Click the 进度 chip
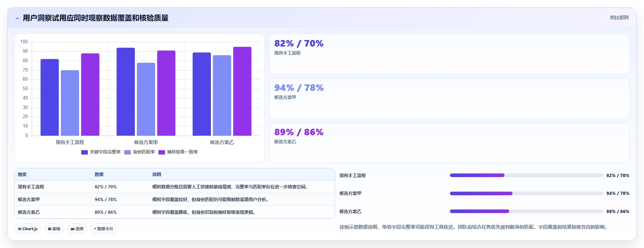Viewport: 644px width, 248px height. point(77,229)
